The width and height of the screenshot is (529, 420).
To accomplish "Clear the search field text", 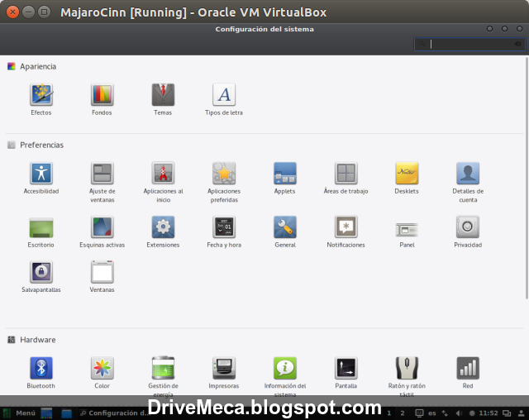I will tap(518, 44).
